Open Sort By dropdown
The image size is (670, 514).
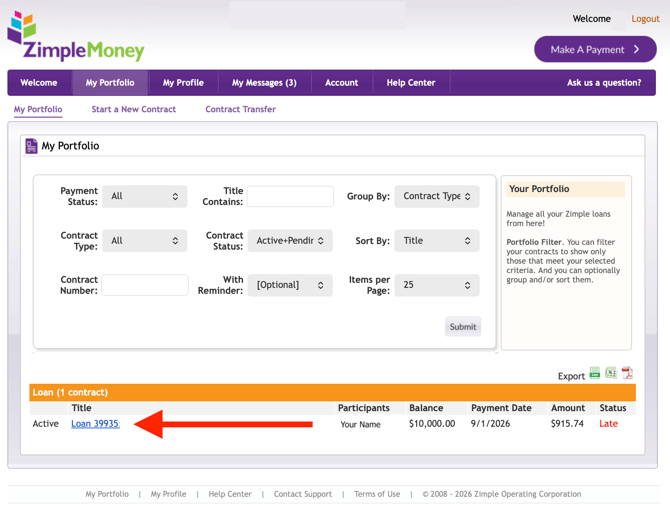[x=437, y=241]
